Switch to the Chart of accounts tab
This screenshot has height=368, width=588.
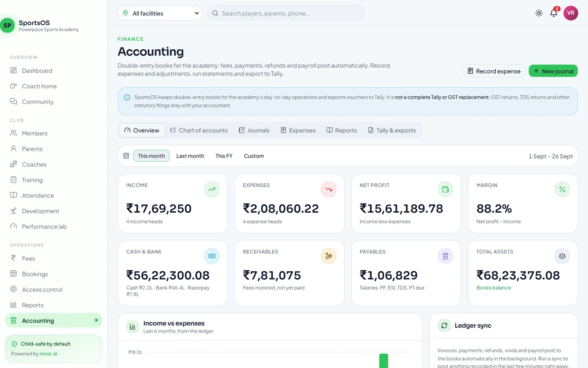pyautogui.click(x=199, y=131)
